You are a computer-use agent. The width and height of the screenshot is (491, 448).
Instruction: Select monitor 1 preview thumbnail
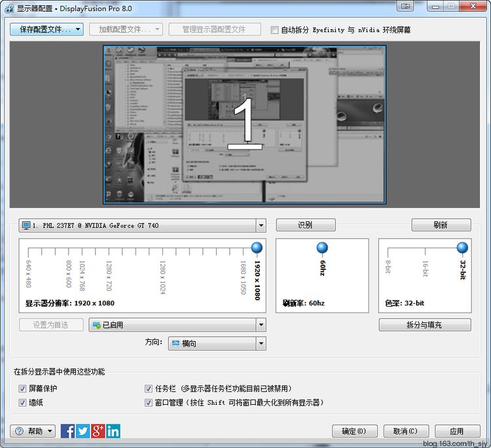coord(245,124)
